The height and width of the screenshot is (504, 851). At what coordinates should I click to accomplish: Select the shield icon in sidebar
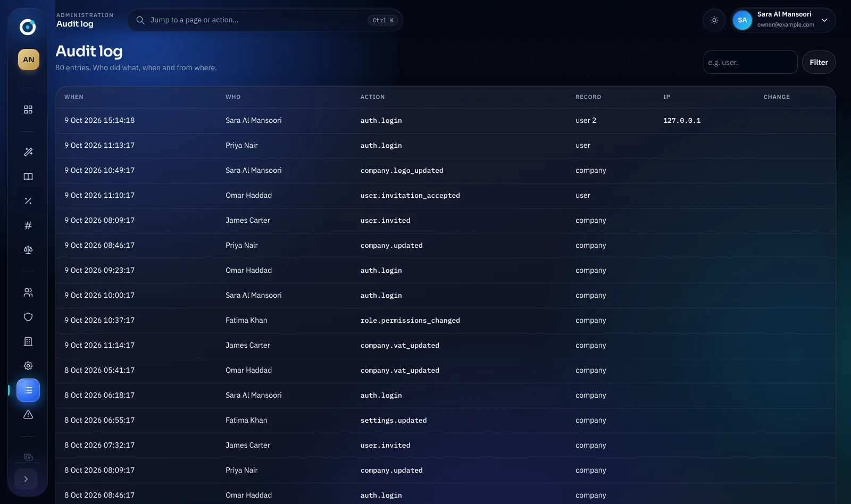click(28, 317)
